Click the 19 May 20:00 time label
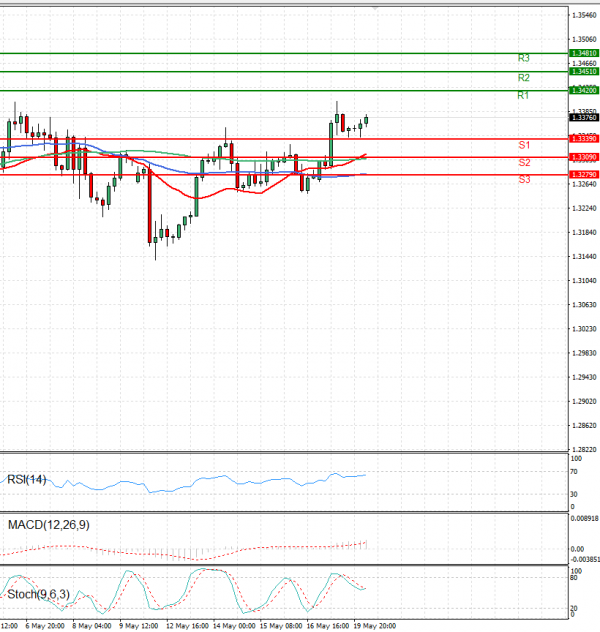The height and width of the screenshot is (632, 600). (x=375, y=625)
